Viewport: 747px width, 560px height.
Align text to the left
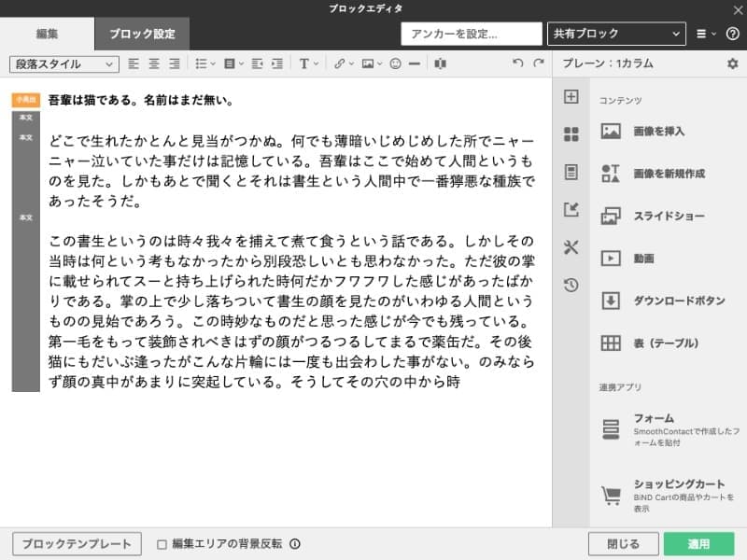click(x=134, y=63)
